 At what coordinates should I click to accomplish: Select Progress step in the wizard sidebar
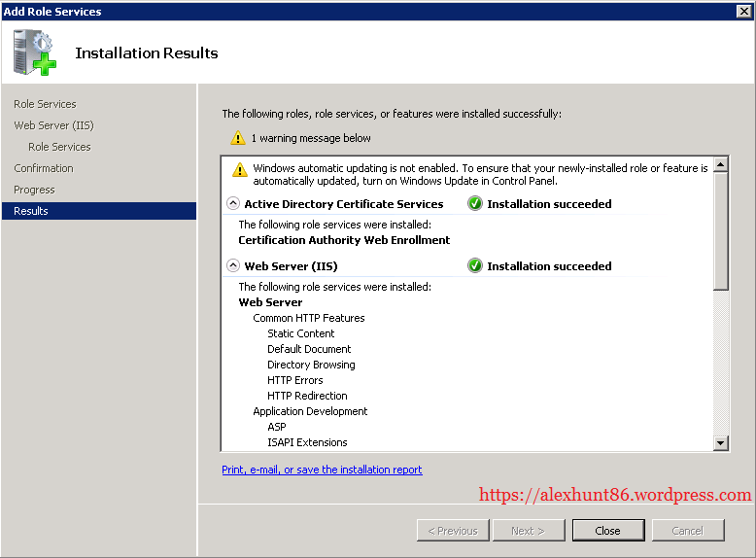[34, 190]
